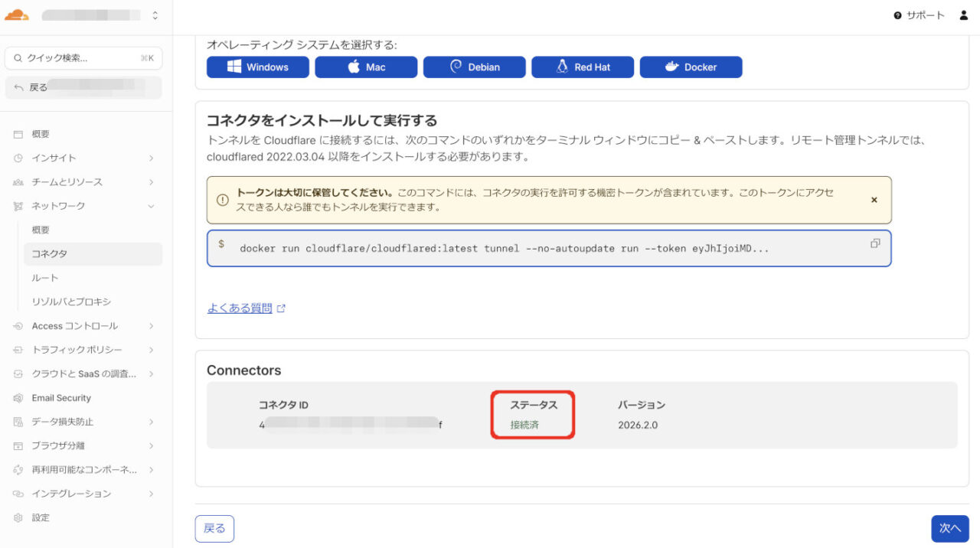The image size is (980, 548).
Task: Click the 次へ next button
Action: tap(950, 529)
